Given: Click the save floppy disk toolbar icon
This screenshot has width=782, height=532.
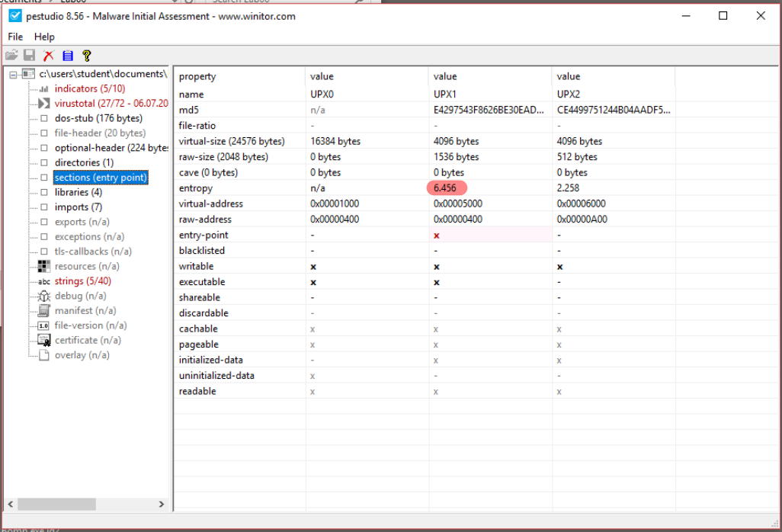Looking at the screenshot, I should [30, 56].
